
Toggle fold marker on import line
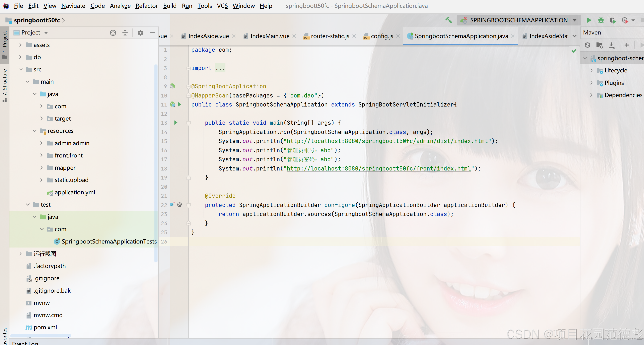point(189,68)
